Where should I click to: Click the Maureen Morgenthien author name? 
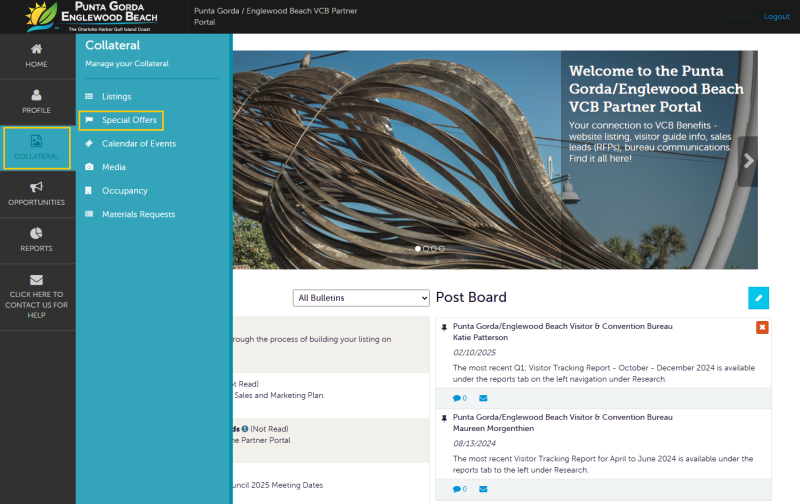(493, 429)
